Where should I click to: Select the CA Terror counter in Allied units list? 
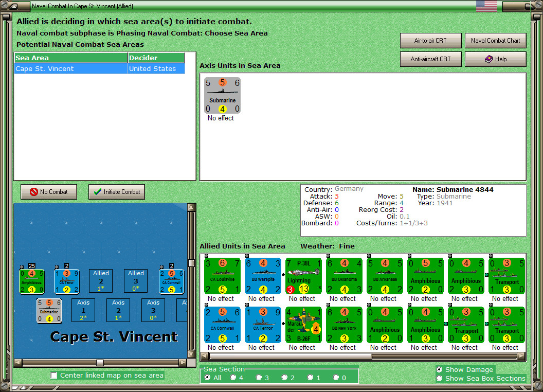pos(263,325)
